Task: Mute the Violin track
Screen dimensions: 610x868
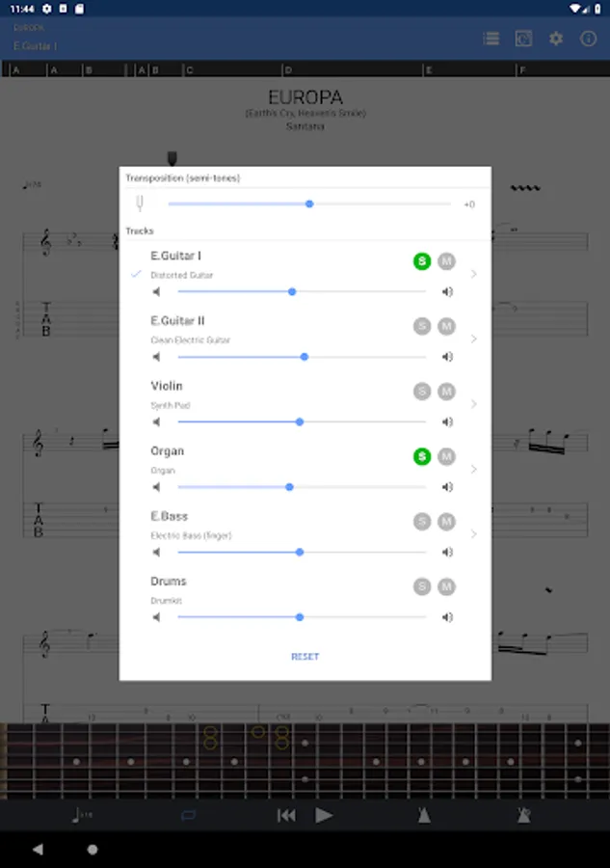Action: 446,392
